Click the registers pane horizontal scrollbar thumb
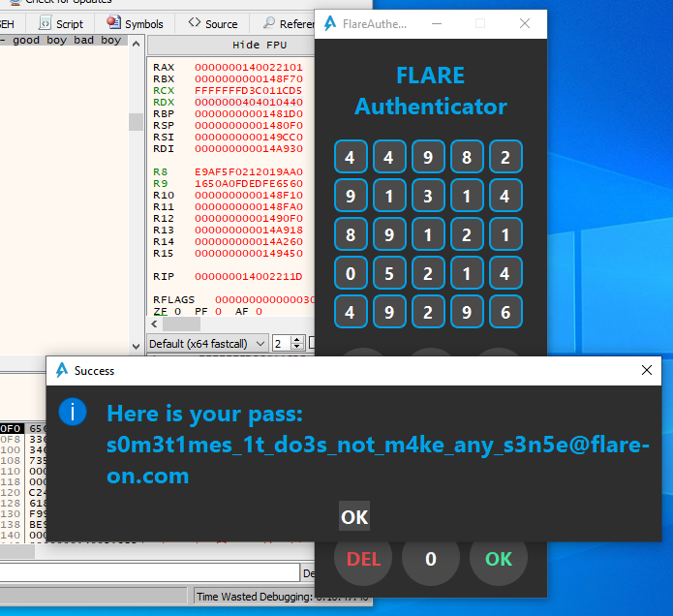This screenshot has width=673, height=616. tap(181, 324)
